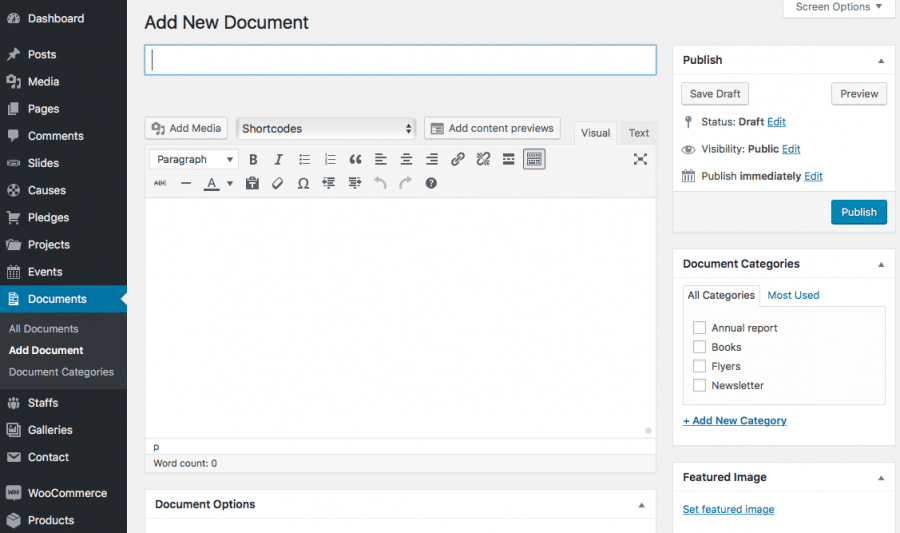The height and width of the screenshot is (533, 900).
Task: Open the Media menu
Action: pos(44,81)
